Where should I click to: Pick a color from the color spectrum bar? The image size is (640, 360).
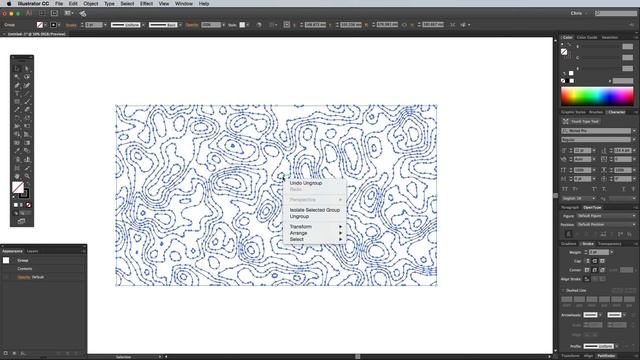(x=597, y=97)
